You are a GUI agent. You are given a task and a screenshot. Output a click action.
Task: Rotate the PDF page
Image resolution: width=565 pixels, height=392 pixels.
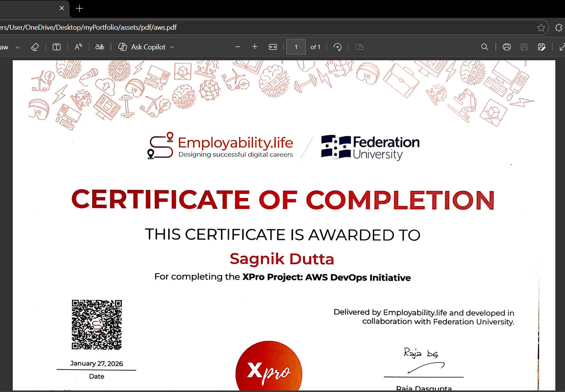(x=337, y=47)
